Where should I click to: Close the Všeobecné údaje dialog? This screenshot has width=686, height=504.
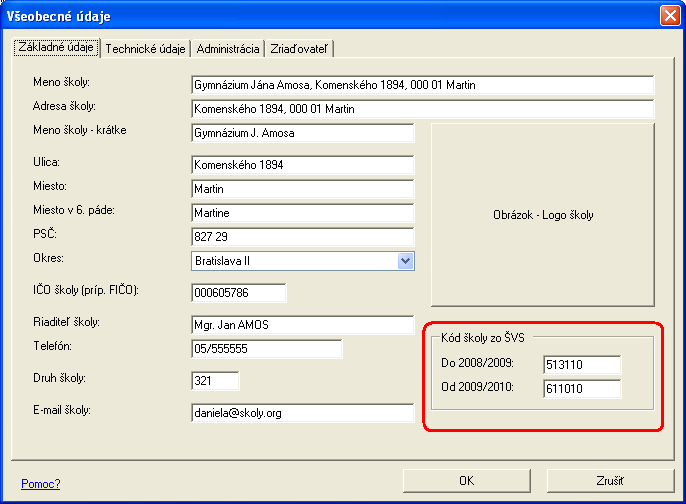click(x=670, y=16)
